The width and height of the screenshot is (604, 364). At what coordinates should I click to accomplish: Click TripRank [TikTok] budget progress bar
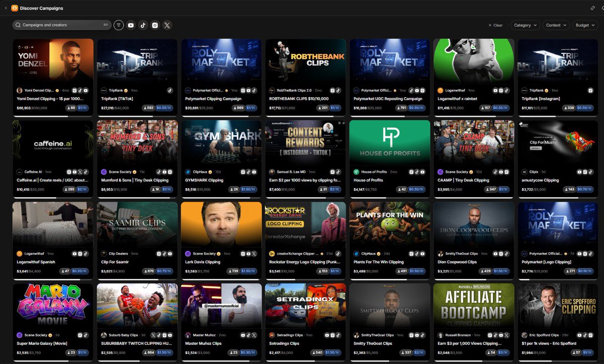137,116
